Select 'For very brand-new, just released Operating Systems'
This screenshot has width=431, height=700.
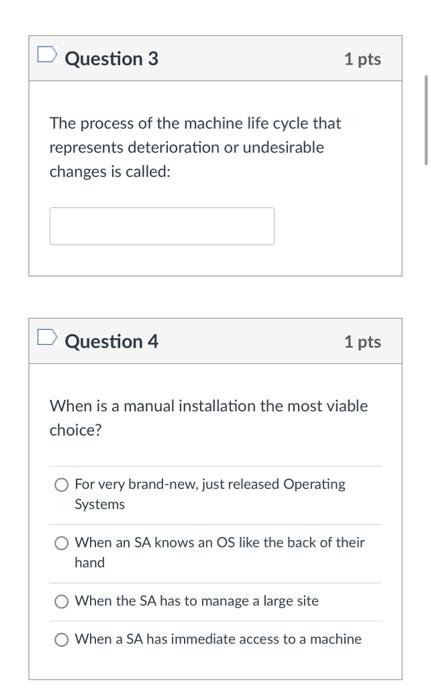tap(61, 485)
